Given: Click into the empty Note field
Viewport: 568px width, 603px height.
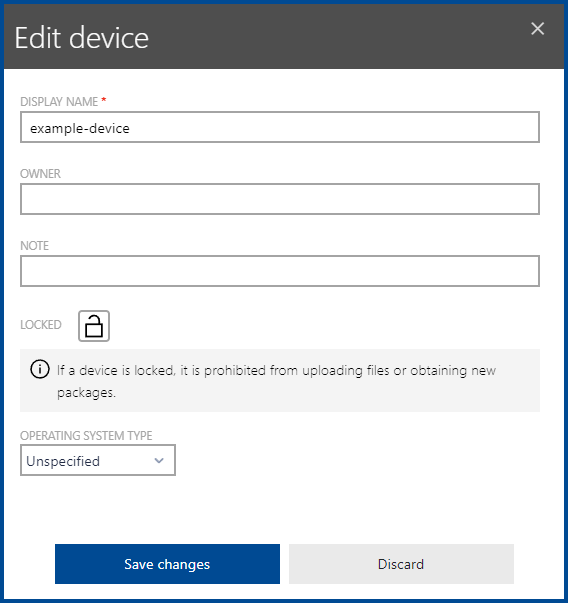Looking at the screenshot, I should coord(280,271).
